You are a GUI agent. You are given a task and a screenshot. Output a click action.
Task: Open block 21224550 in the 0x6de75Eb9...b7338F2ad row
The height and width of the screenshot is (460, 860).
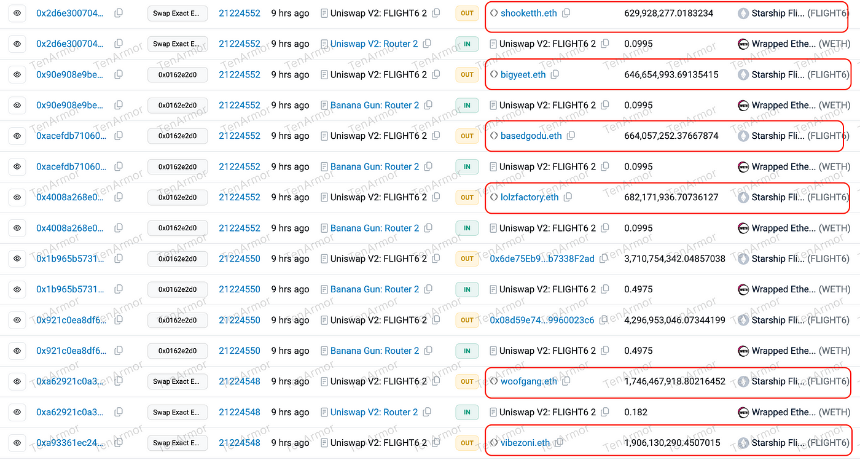click(239, 258)
